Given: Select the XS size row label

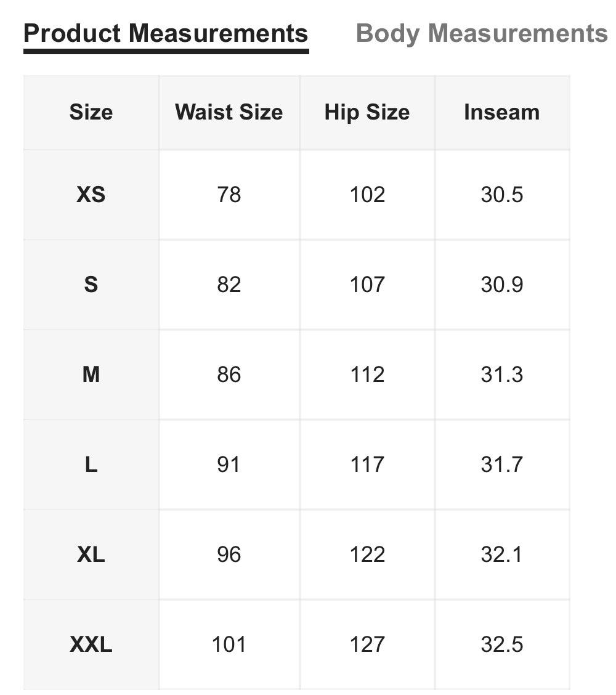Looking at the screenshot, I should (91, 195).
